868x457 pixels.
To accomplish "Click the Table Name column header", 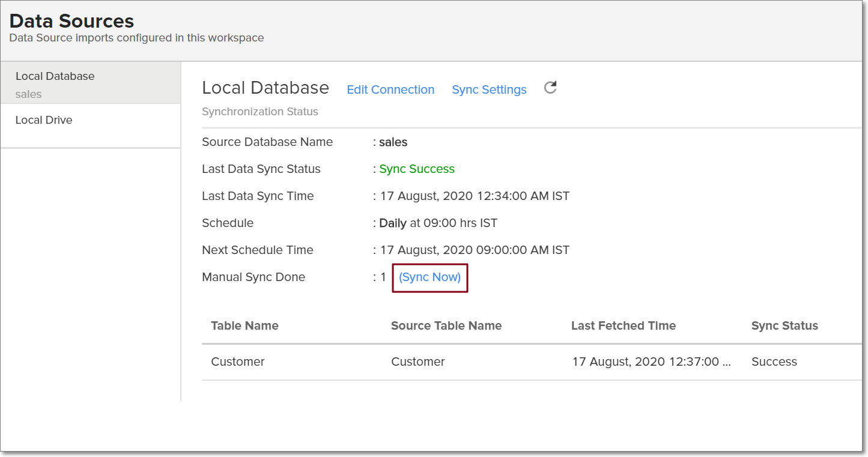I will [x=244, y=326].
